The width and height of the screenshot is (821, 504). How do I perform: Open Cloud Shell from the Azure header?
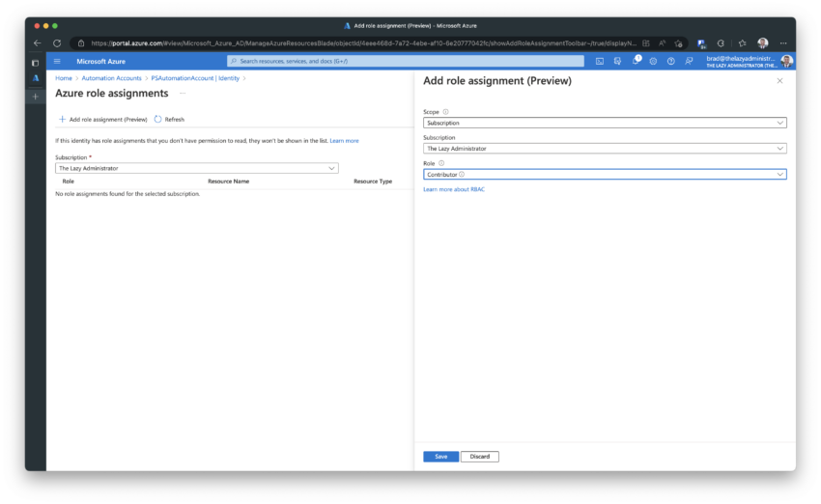point(600,61)
